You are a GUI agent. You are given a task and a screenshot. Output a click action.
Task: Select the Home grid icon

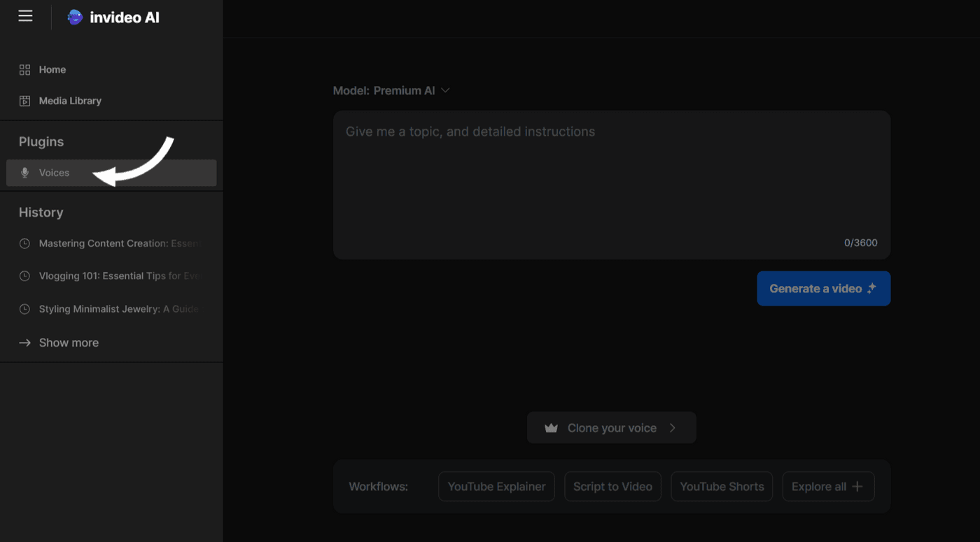pyautogui.click(x=24, y=69)
